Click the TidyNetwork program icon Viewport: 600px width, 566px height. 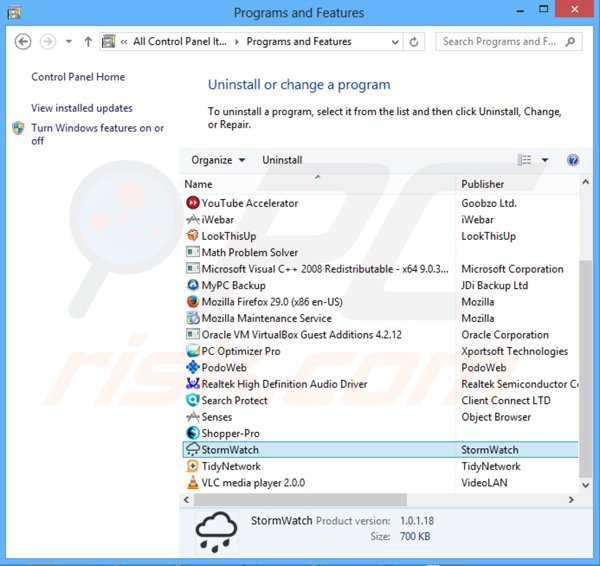coord(192,466)
